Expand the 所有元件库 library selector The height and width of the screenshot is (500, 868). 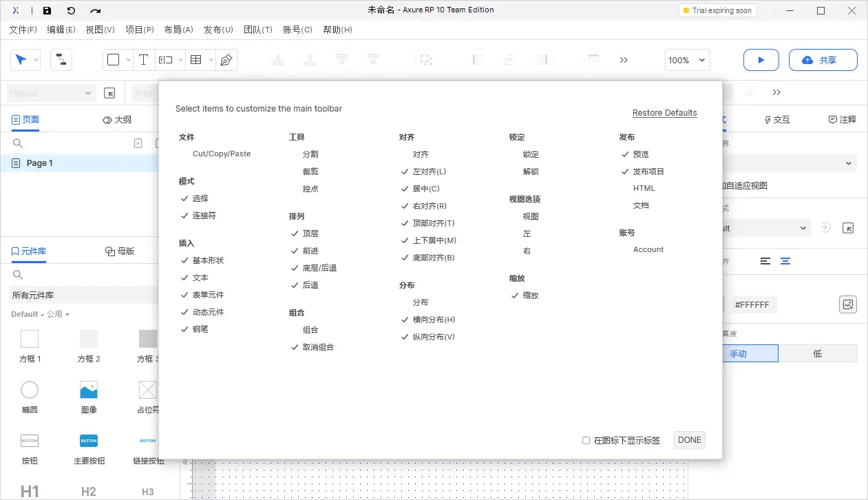[83, 295]
